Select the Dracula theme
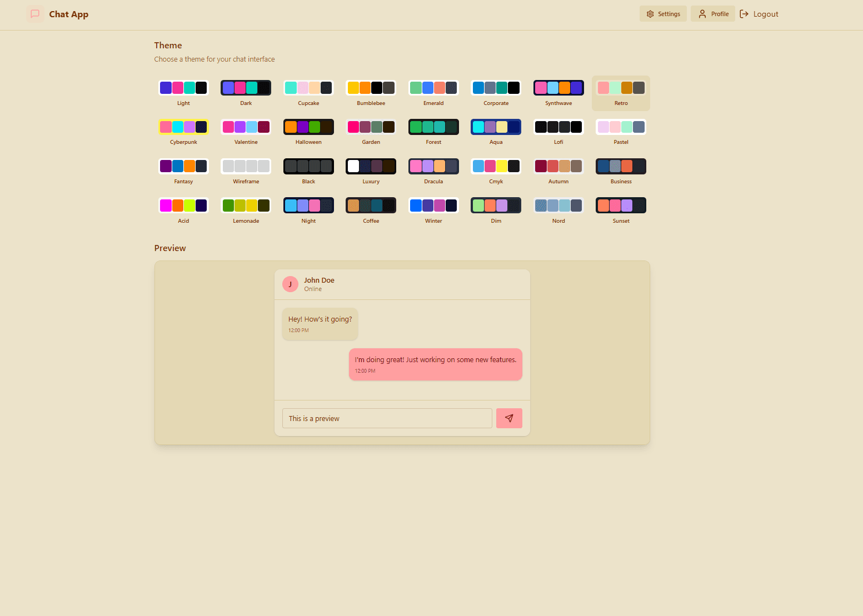The width and height of the screenshot is (863, 616). click(x=433, y=171)
